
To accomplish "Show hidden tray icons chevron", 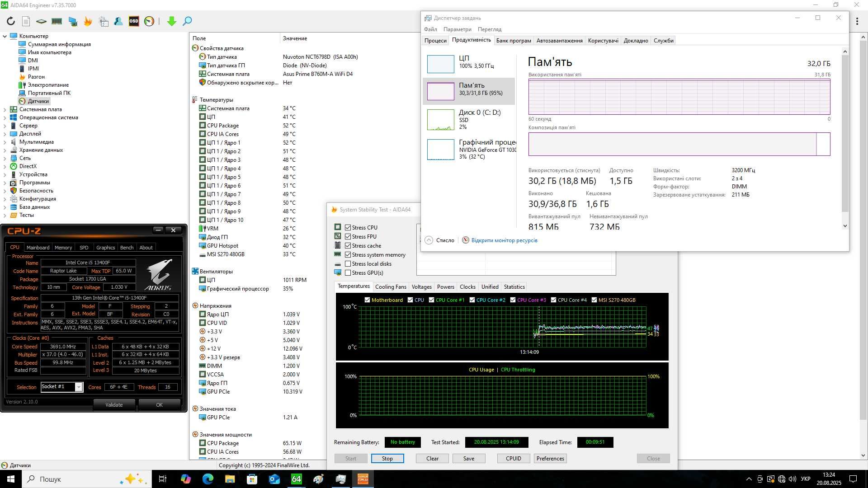I will coord(749,479).
